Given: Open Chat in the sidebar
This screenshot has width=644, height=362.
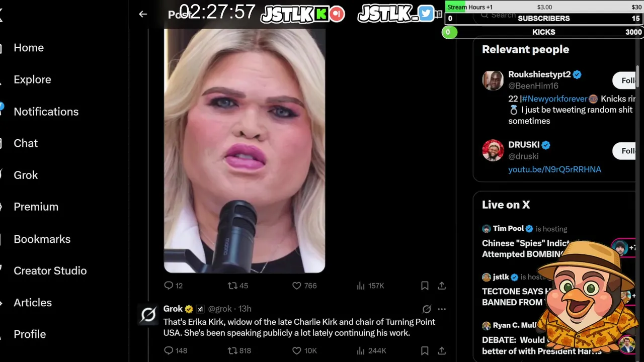Looking at the screenshot, I should (25, 143).
